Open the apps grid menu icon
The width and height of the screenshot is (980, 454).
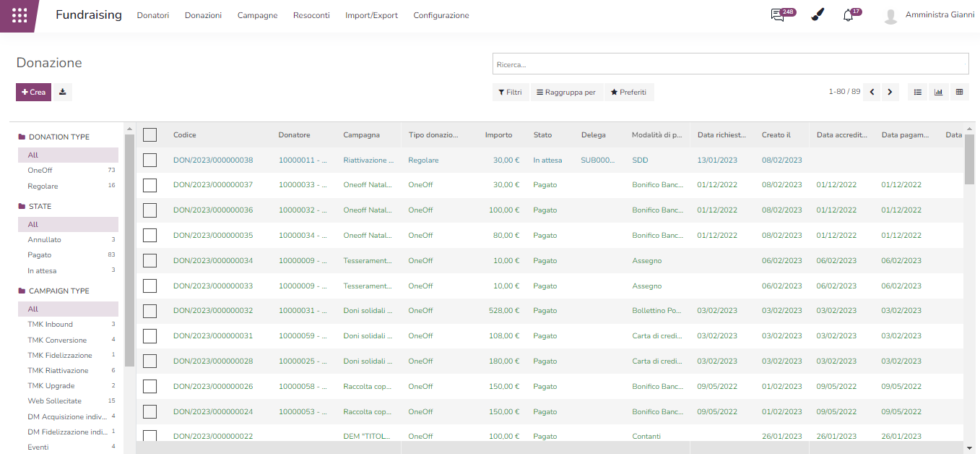coord(19,15)
